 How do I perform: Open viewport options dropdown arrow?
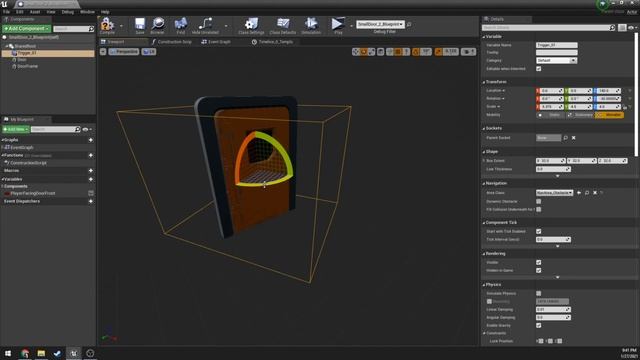103,52
